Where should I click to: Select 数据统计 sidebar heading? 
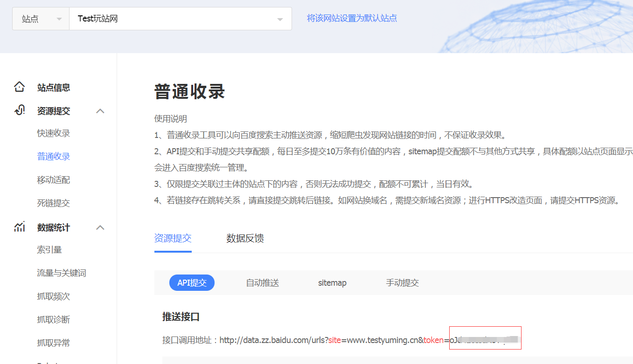pyautogui.click(x=54, y=227)
